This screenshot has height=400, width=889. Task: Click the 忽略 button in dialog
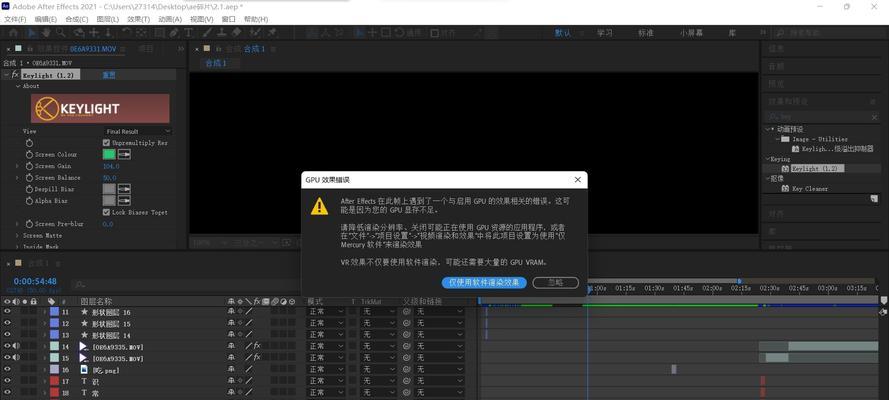click(556, 282)
